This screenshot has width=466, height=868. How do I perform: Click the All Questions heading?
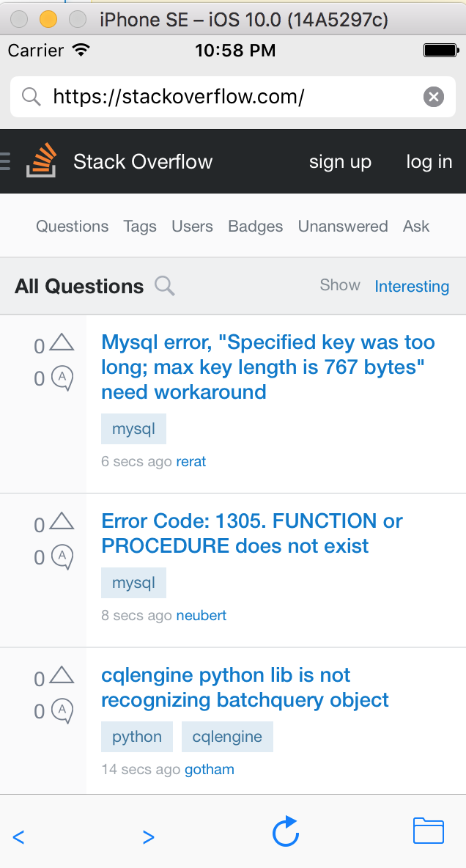(x=79, y=286)
